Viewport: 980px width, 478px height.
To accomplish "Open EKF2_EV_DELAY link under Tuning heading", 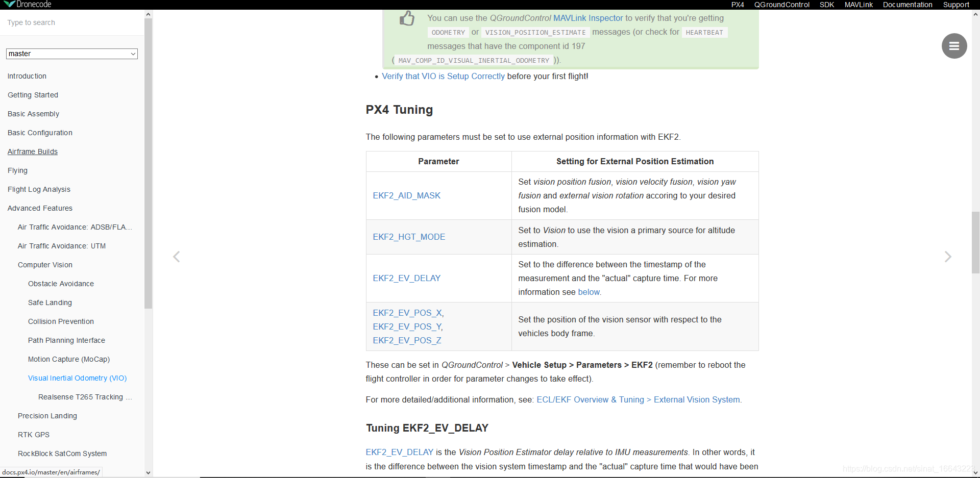I will (400, 452).
